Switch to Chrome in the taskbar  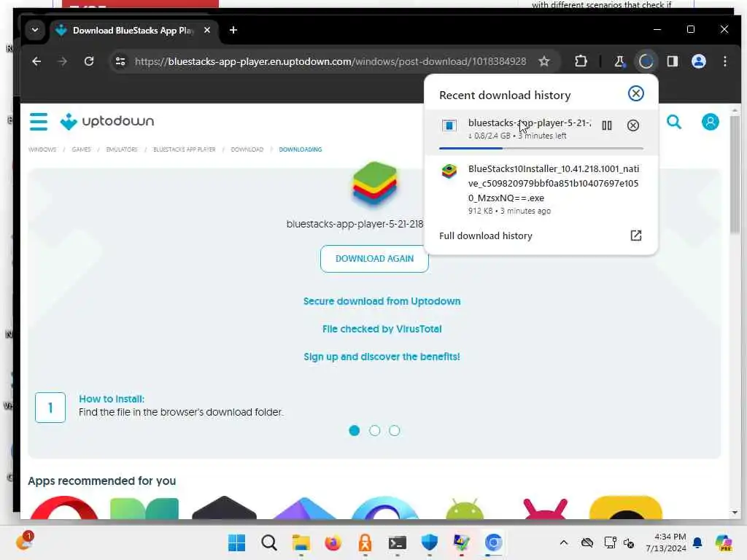click(493, 542)
